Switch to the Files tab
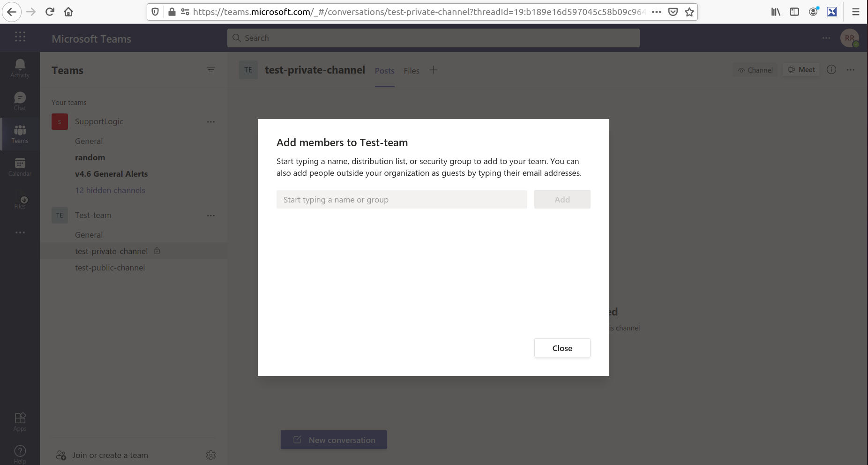 [x=412, y=71]
